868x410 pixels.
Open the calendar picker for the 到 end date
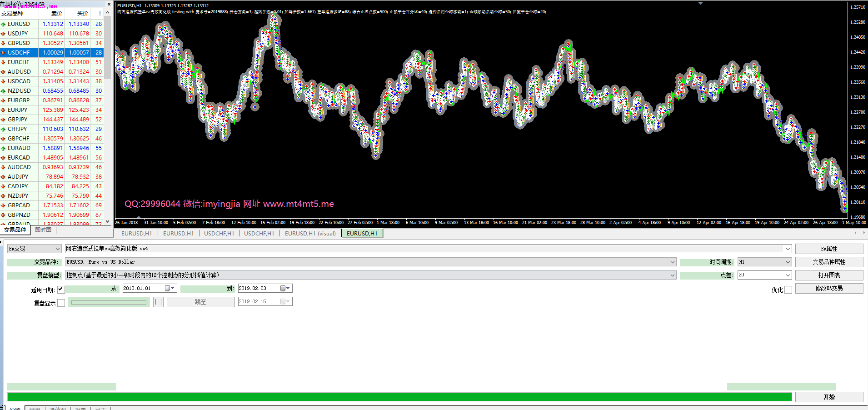point(285,289)
